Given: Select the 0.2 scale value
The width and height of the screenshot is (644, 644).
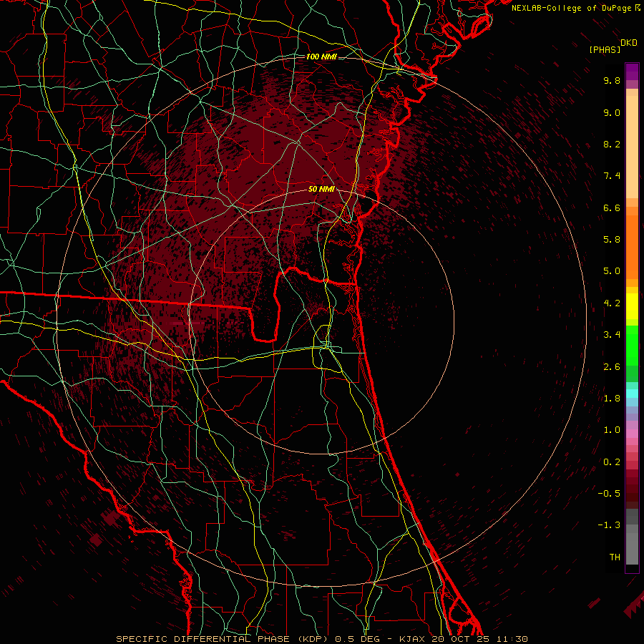Looking at the screenshot, I should click(x=612, y=462).
